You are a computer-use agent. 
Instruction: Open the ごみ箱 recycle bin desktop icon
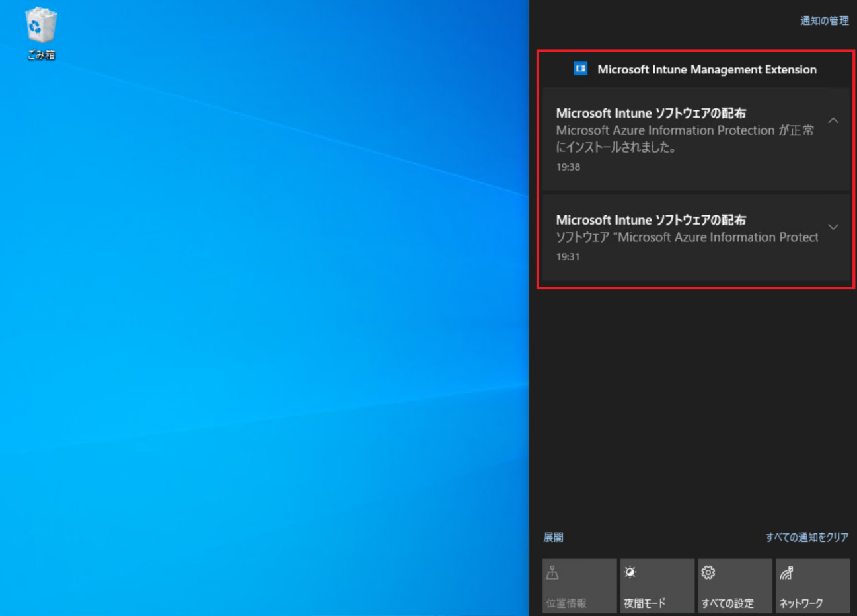click(41, 34)
